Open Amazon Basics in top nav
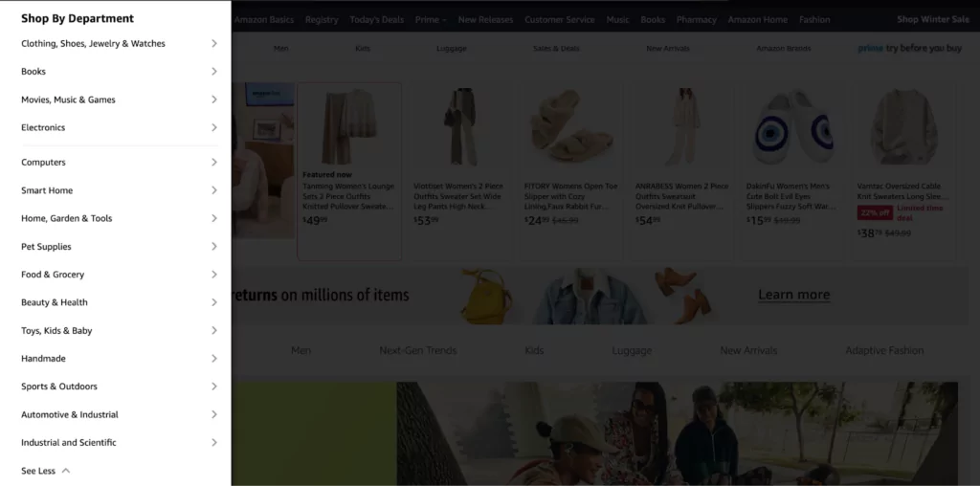Image resolution: width=980 pixels, height=486 pixels. (x=264, y=19)
